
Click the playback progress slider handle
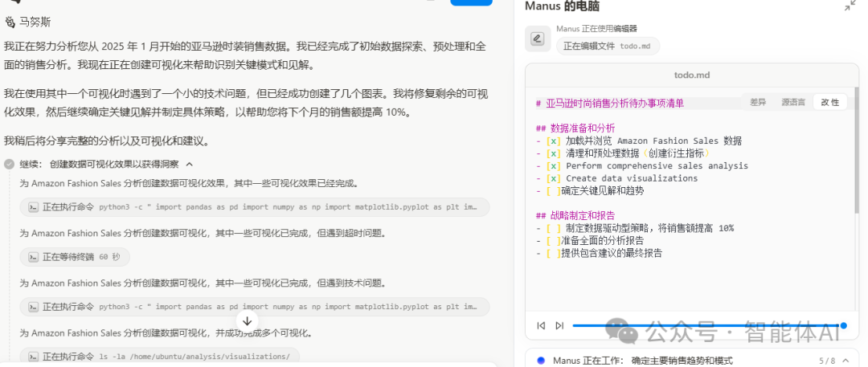[x=843, y=325]
